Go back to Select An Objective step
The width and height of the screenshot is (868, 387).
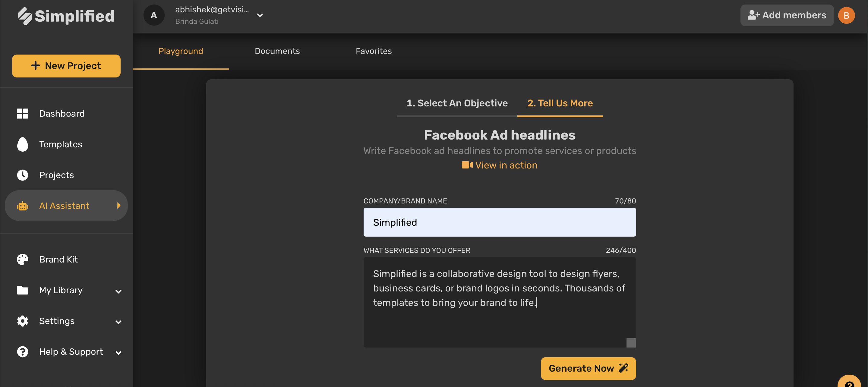pos(457,103)
